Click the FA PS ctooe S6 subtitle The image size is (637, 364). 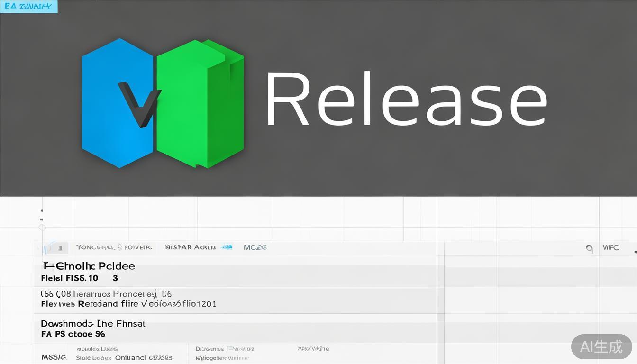(x=73, y=334)
